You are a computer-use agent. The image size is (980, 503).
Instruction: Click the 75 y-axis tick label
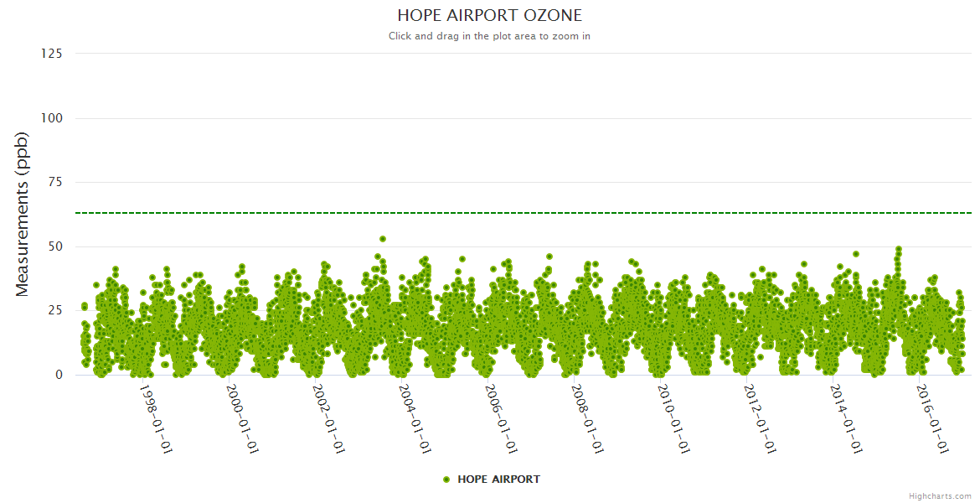[54, 182]
